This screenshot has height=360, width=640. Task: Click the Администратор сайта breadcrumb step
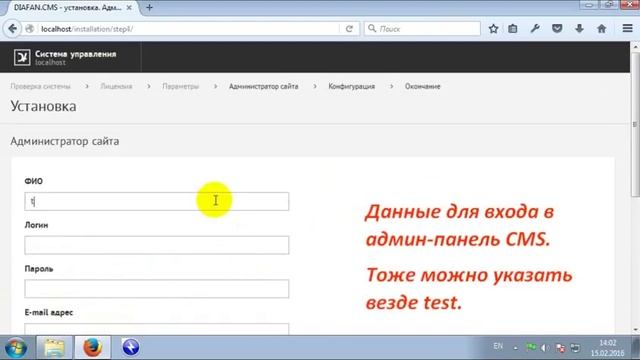(x=264, y=87)
